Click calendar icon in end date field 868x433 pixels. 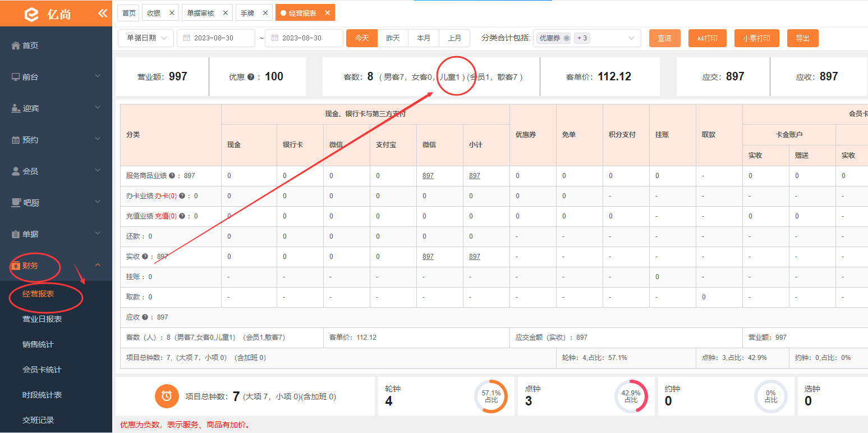(275, 38)
